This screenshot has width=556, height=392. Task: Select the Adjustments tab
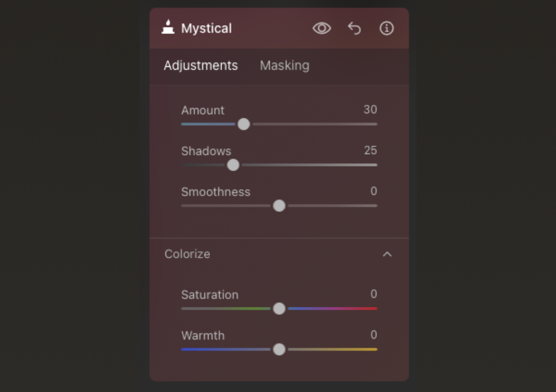coord(201,66)
